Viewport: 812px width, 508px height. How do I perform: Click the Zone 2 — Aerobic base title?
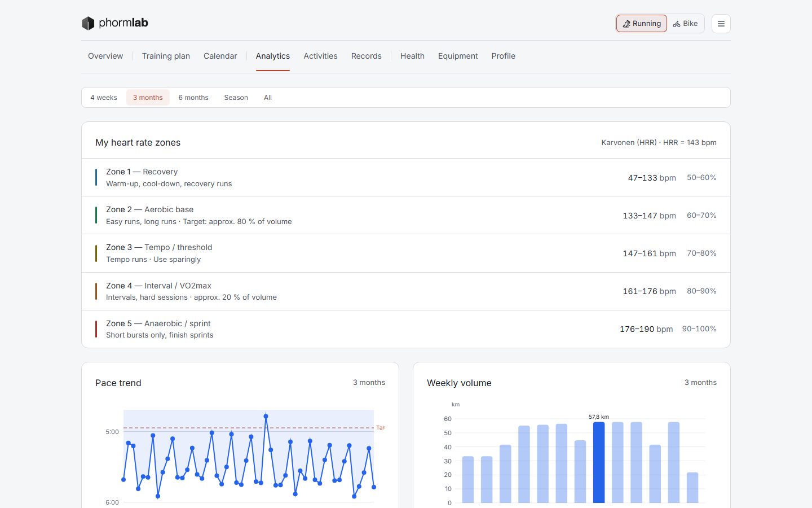pos(149,209)
